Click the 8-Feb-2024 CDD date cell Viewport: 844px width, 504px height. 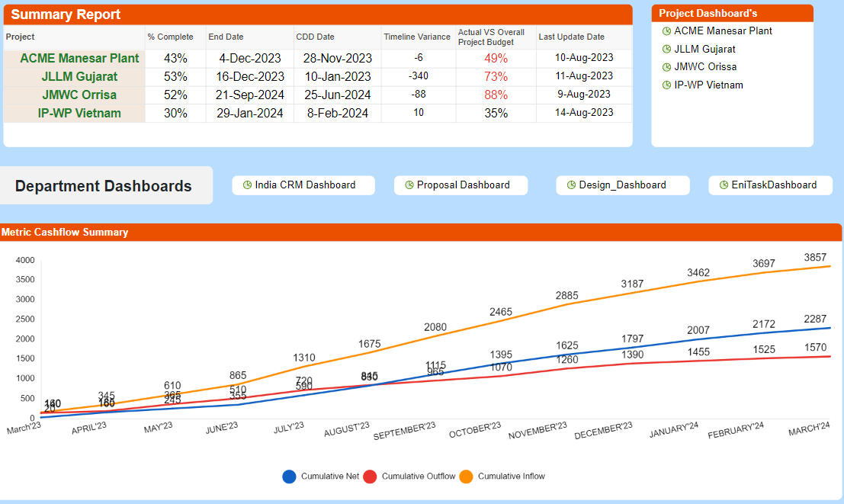click(x=338, y=114)
